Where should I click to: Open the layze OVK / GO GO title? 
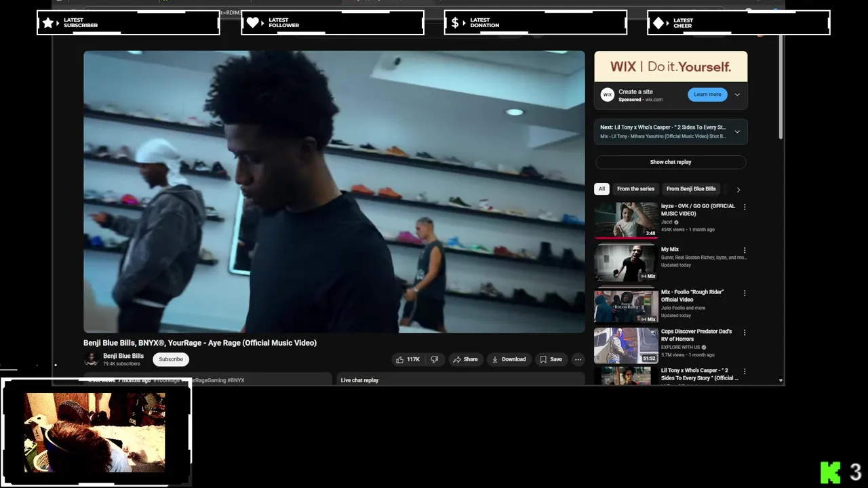[x=698, y=209]
